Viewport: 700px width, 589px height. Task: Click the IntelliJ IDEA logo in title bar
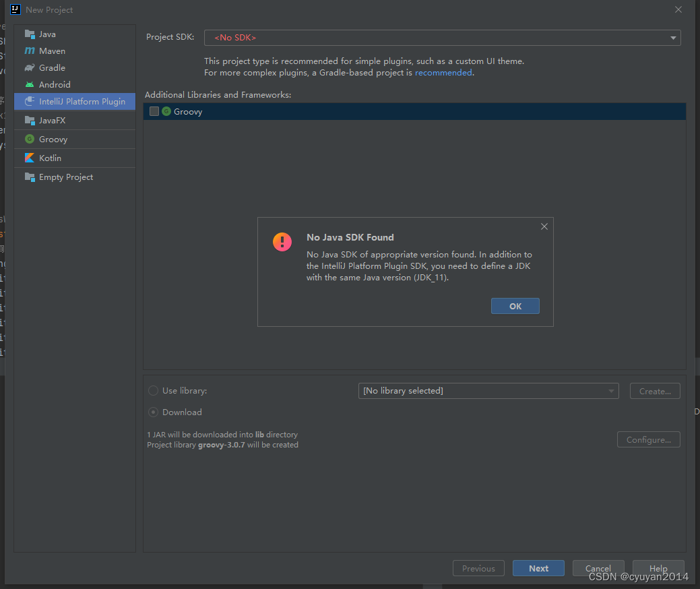(x=15, y=9)
